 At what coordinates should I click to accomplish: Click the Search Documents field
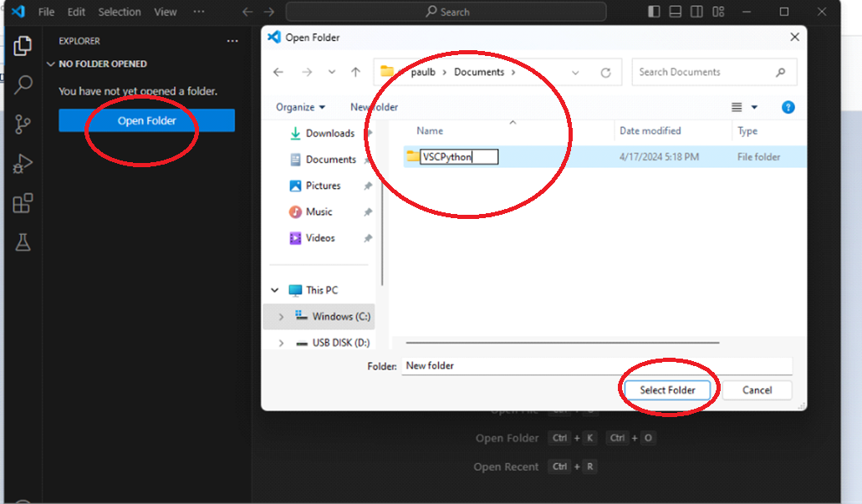click(x=705, y=72)
